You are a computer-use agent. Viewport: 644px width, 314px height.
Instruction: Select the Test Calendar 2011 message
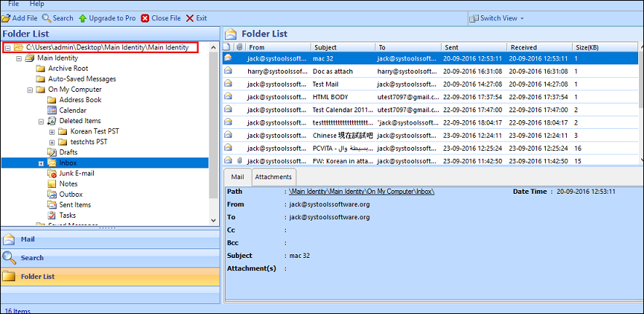click(x=431, y=110)
